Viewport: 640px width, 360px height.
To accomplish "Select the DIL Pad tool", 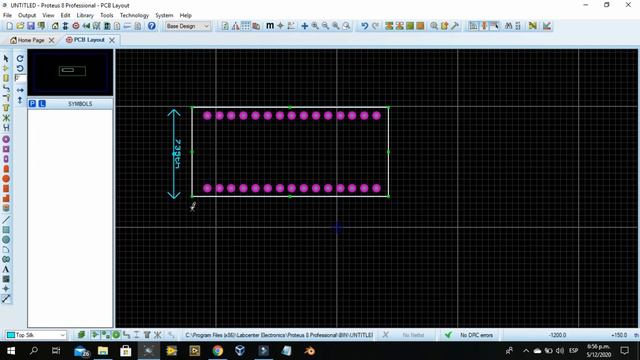I will (6, 159).
